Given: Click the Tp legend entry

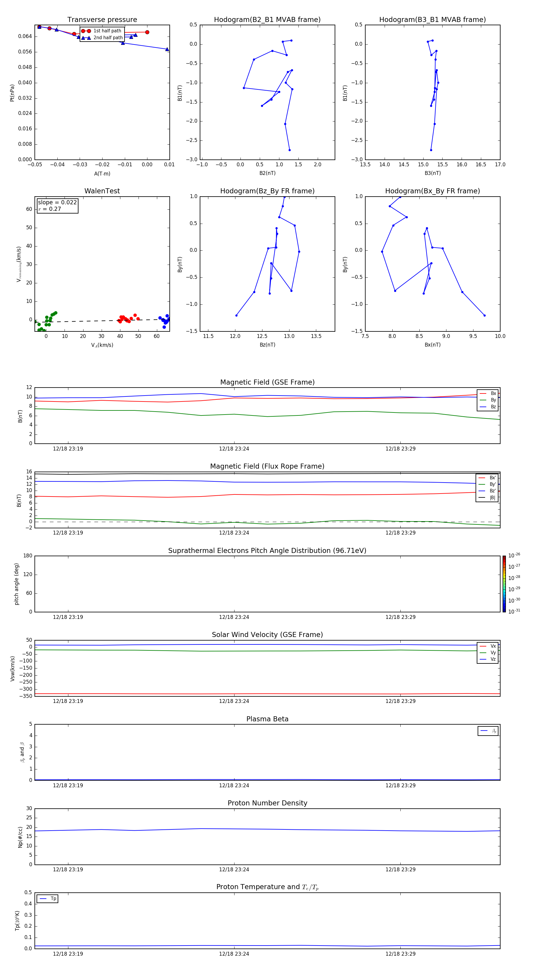Looking at the screenshot, I should point(48,899).
